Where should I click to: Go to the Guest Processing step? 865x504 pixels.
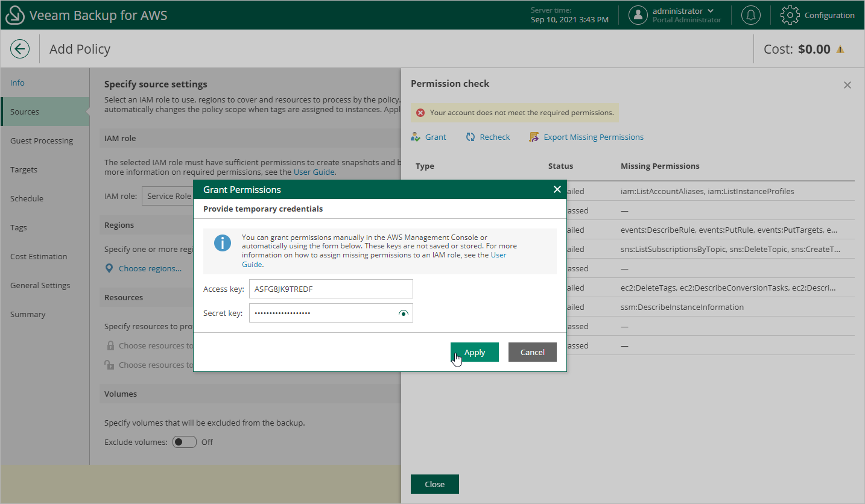(42, 140)
